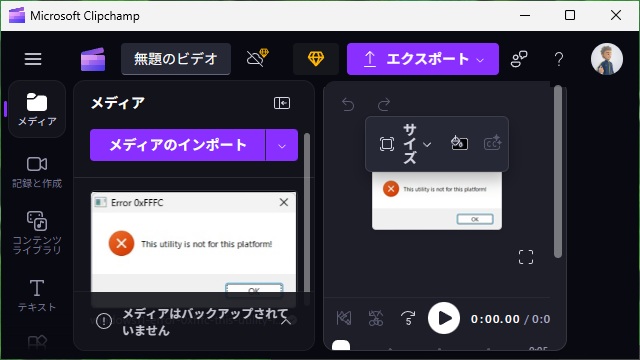Image resolution: width=640 pixels, height=360 pixels.
Task: Click the backup warning info icon
Action: point(104,321)
